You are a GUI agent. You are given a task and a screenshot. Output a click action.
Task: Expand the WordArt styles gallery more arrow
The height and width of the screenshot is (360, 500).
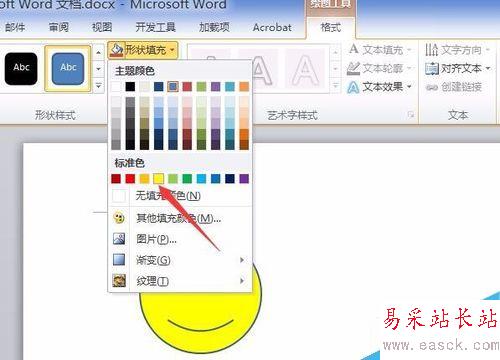tap(335, 86)
